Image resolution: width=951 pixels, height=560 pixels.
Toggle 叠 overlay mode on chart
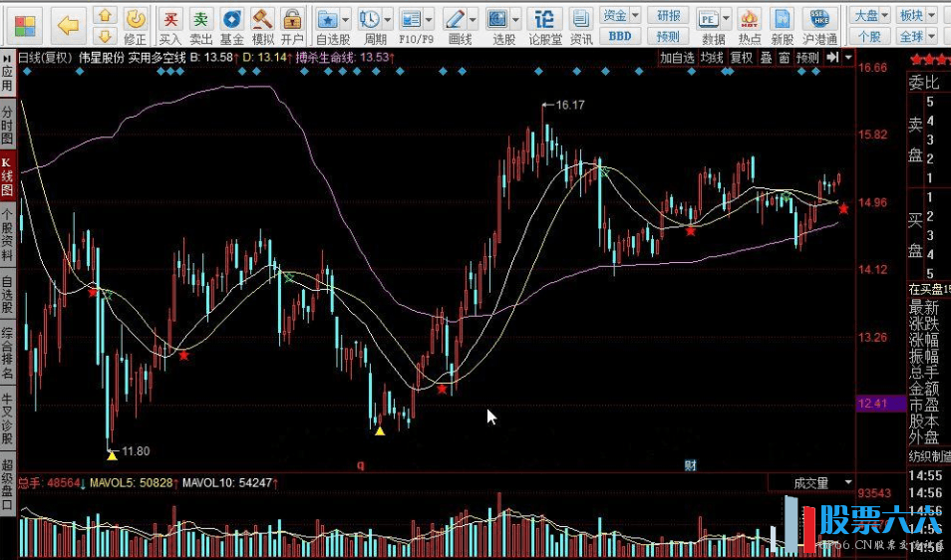tap(766, 58)
